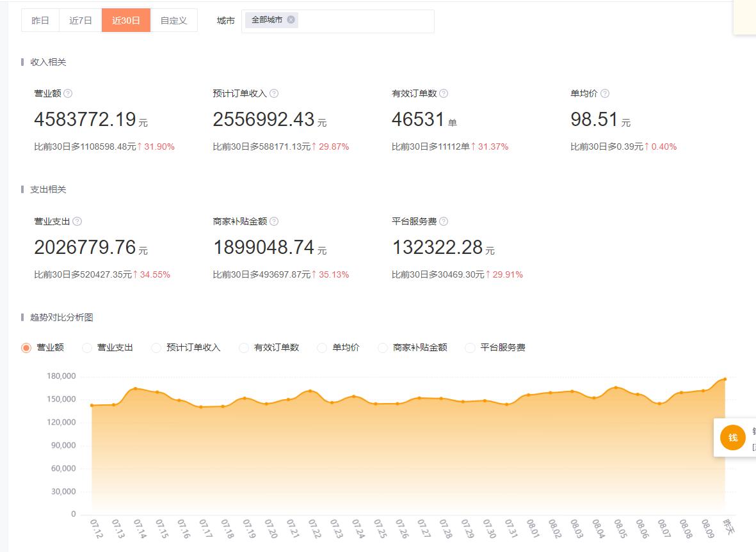Click the 07.14 data point on chart
Viewport: 756px width, 552px height.
click(135, 388)
